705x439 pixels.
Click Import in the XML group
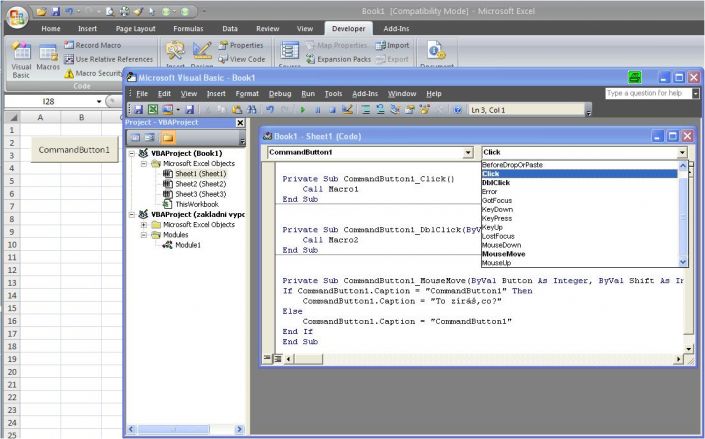click(x=393, y=45)
